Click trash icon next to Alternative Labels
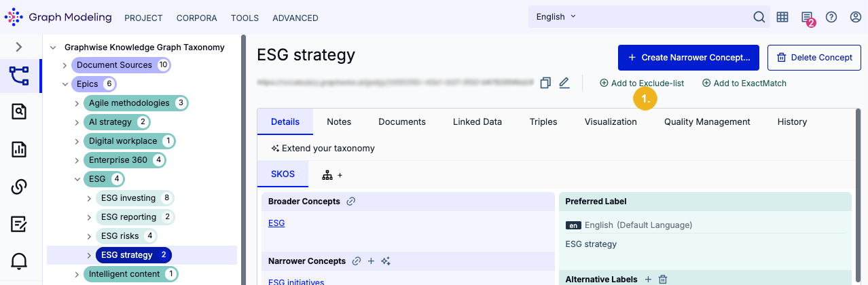Screen dimensions: 868x285 pyautogui.click(x=664, y=279)
